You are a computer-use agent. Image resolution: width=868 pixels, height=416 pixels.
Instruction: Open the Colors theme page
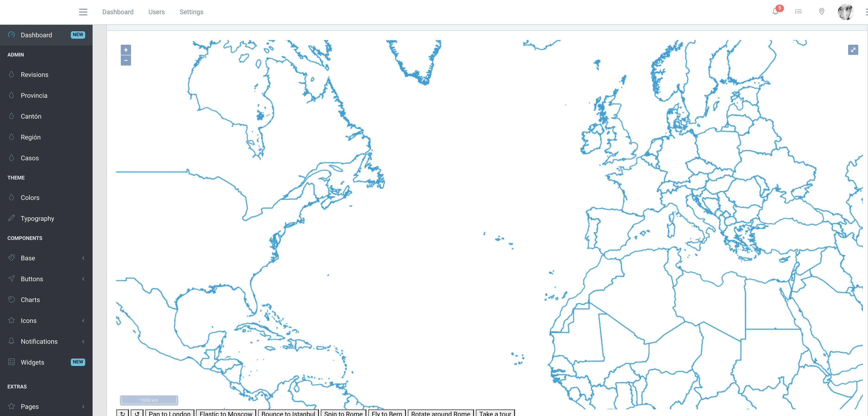coord(30,198)
